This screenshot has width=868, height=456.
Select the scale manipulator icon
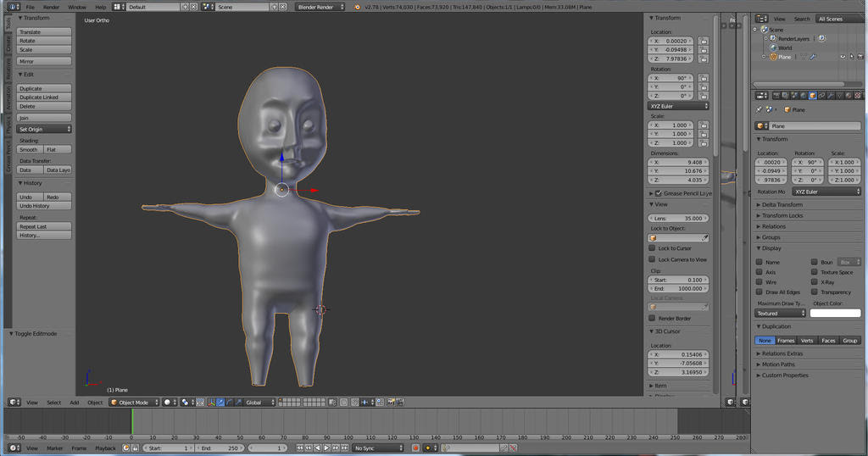coord(237,403)
